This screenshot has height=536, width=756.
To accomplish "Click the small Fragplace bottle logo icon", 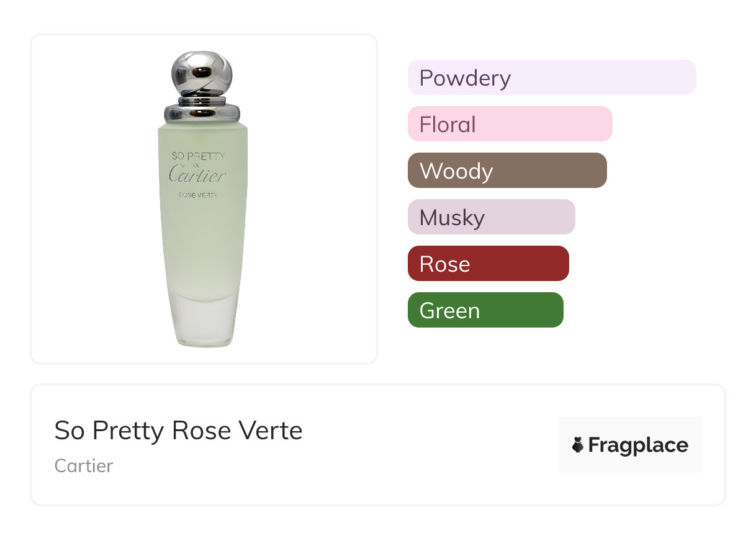I will [578, 445].
